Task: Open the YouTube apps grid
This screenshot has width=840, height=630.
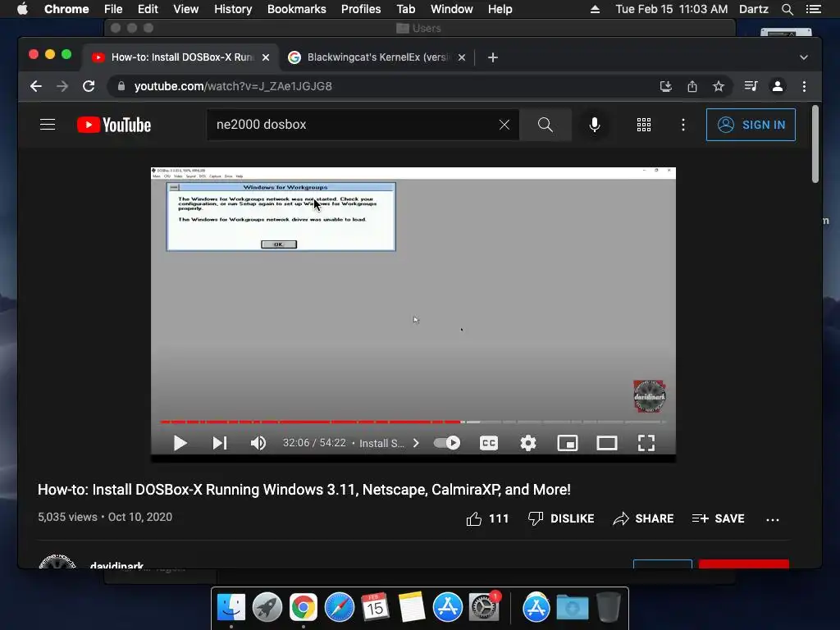Action: [x=643, y=125]
